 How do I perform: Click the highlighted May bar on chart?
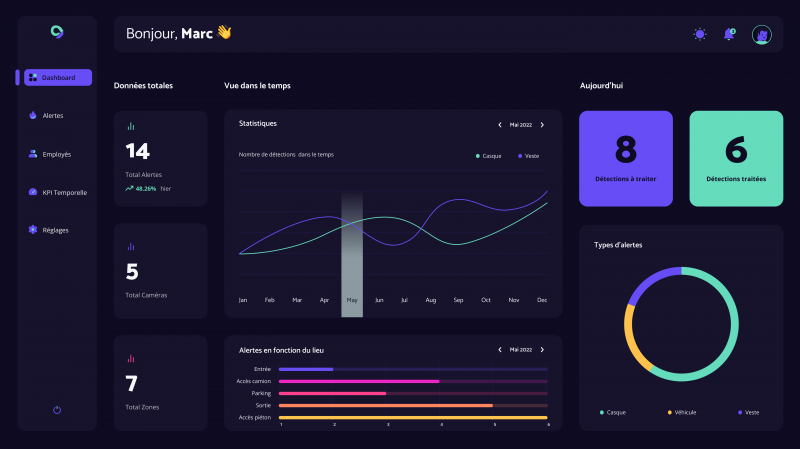[352, 255]
